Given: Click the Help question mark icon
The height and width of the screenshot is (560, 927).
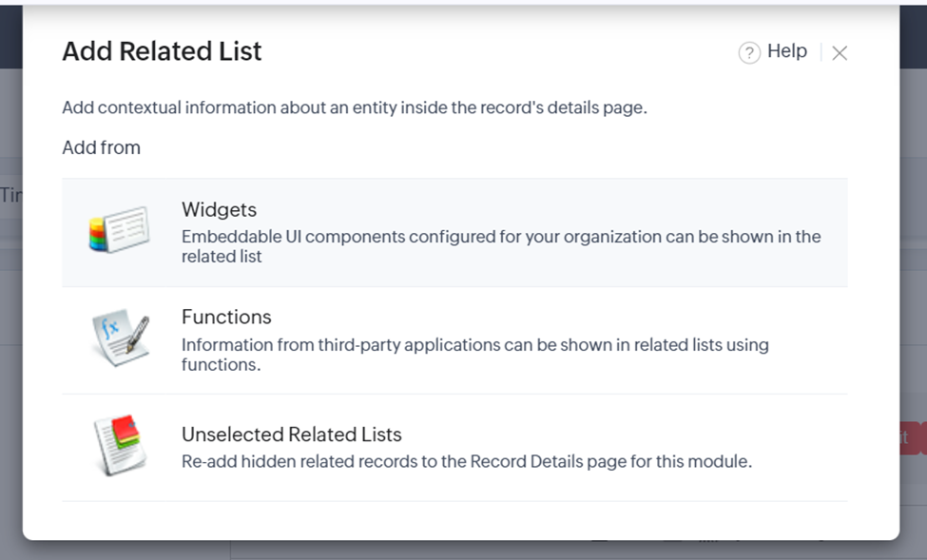Looking at the screenshot, I should pos(749,53).
